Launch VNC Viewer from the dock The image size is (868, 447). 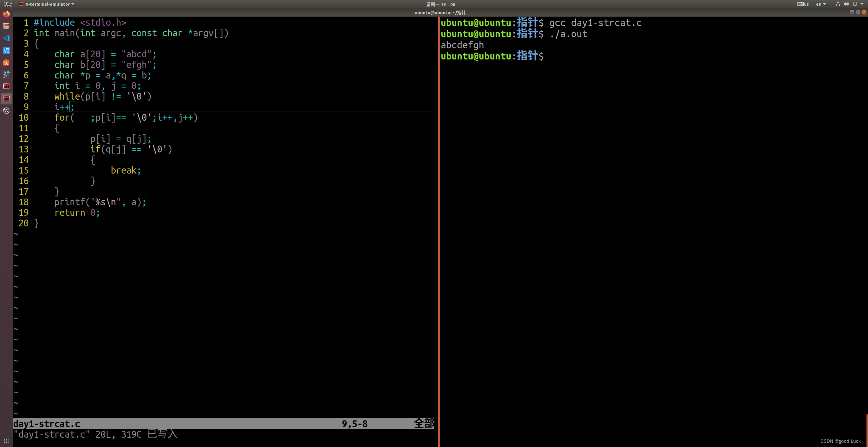pos(6,50)
